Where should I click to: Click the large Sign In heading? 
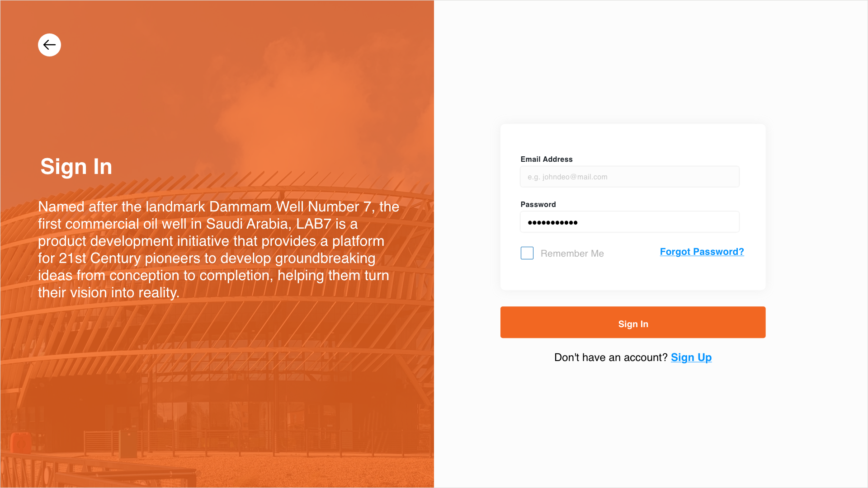tap(76, 166)
